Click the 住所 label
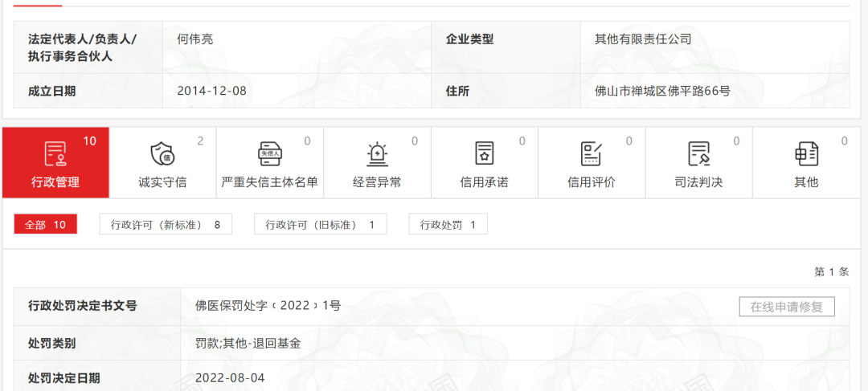Image resolution: width=868 pixels, height=391 pixels. click(x=458, y=91)
